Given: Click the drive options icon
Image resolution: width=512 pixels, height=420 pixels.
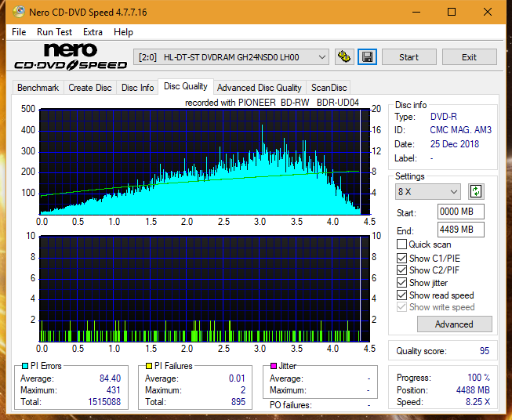Looking at the screenshot, I should 344,57.
